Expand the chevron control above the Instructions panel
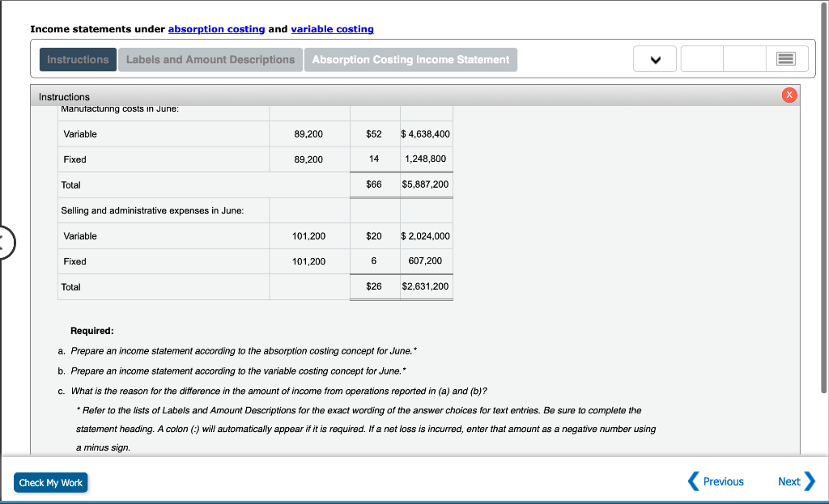The width and height of the screenshot is (829, 504). coord(654,58)
